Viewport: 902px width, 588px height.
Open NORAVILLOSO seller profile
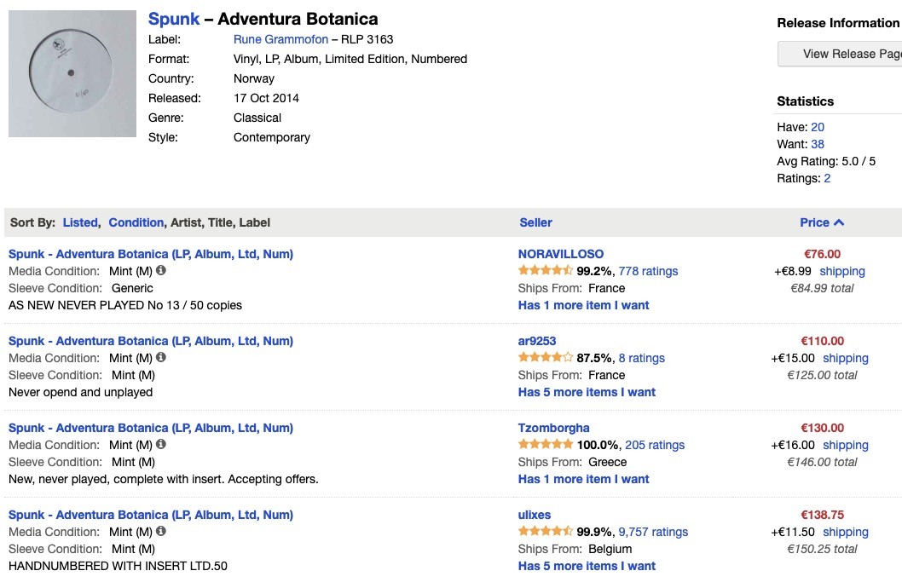coord(561,253)
